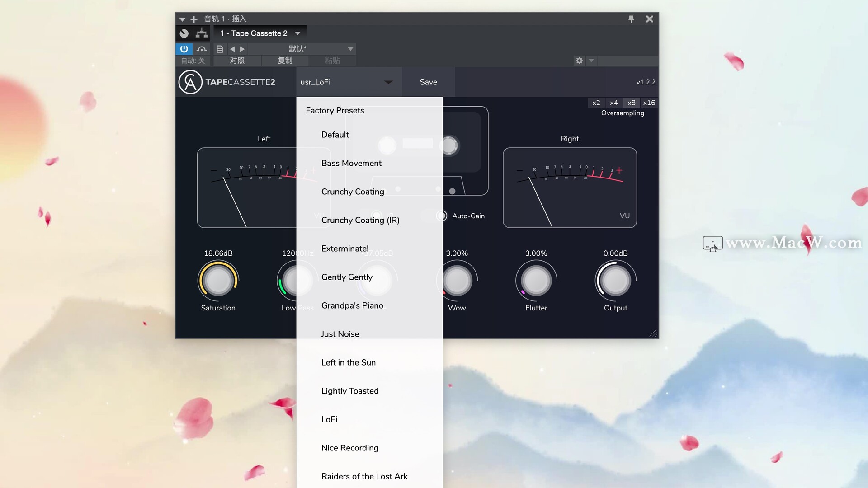The width and height of the screenshot is (868, 488).
Task: Click the Wow control knob
Action: 457,280
